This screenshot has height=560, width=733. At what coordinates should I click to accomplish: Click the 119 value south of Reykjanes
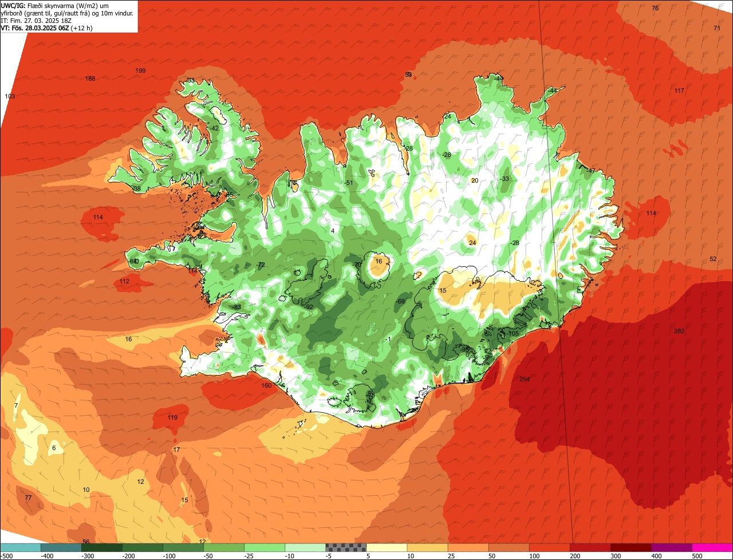pos(172,417)
